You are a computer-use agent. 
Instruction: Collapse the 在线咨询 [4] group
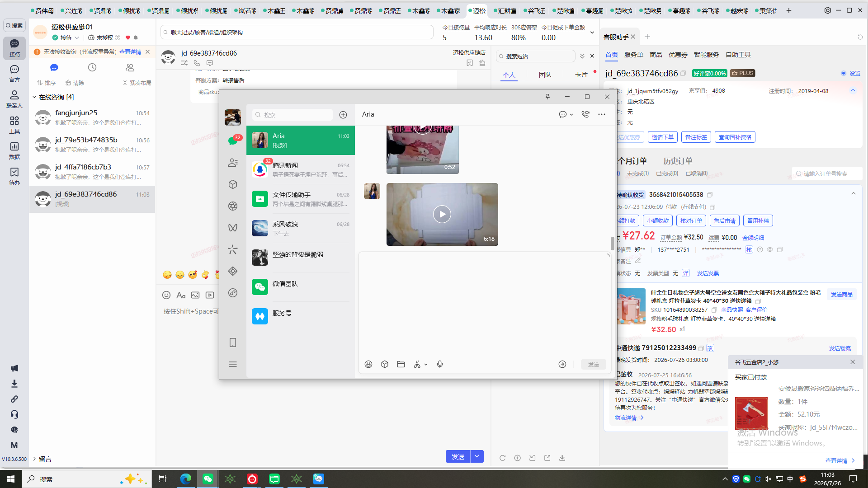tap(34, 97)
